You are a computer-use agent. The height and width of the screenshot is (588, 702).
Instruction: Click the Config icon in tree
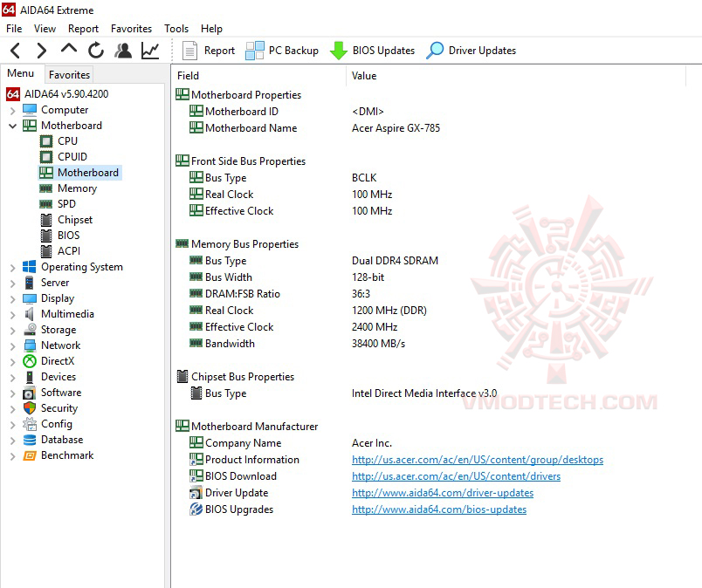[x=30, y=424]
